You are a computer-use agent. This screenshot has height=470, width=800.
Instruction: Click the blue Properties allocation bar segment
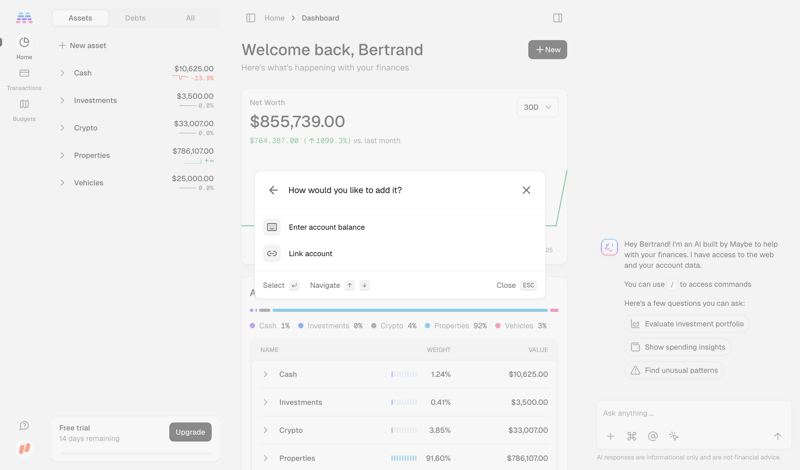(410, 310)
